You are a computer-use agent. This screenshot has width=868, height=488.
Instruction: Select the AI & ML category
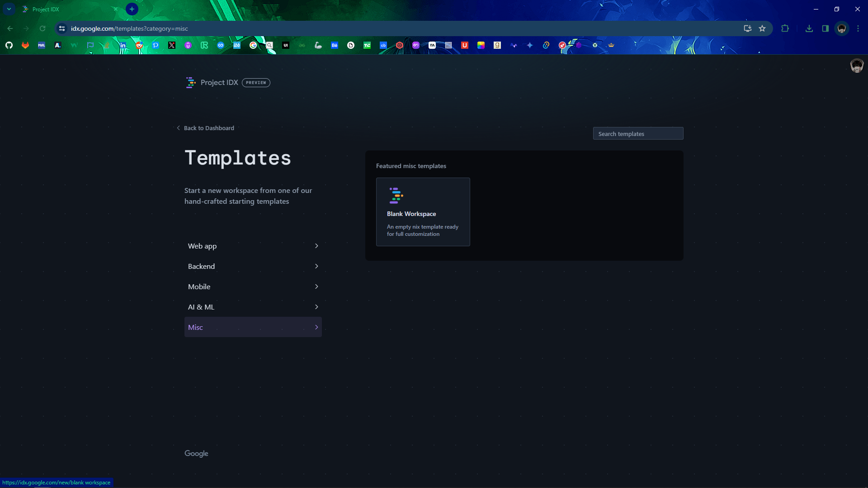click(x=253, y=307)
